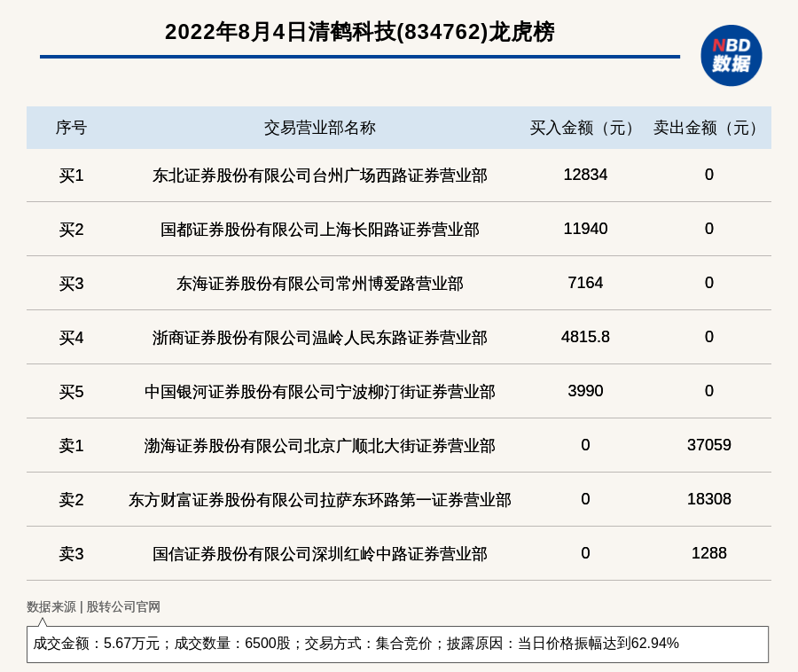Click the buy amount 7164
The image size is (798, 672).
pos(585,283)
